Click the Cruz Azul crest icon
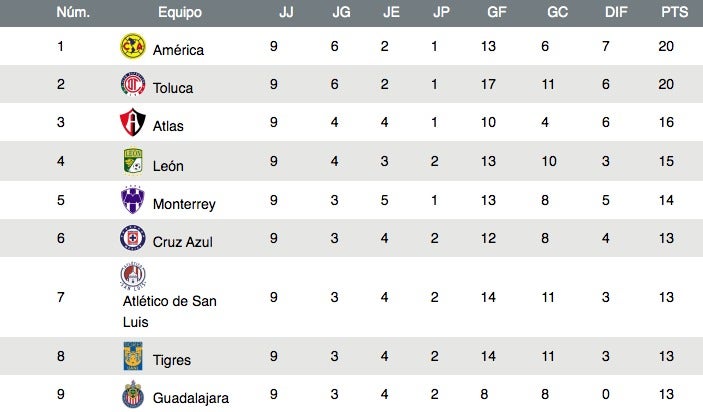This screenshot has width=703, height=412. pos(133,239)
